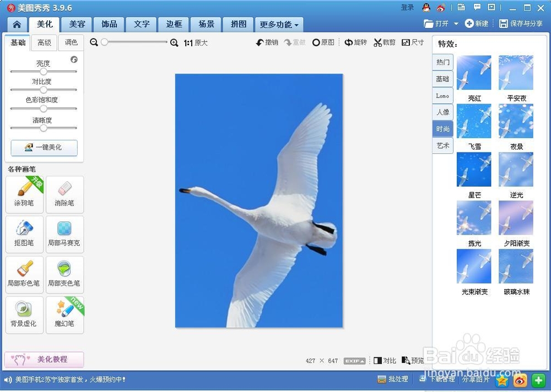Open the 美化教程 tutorial link

click(44, 360)
